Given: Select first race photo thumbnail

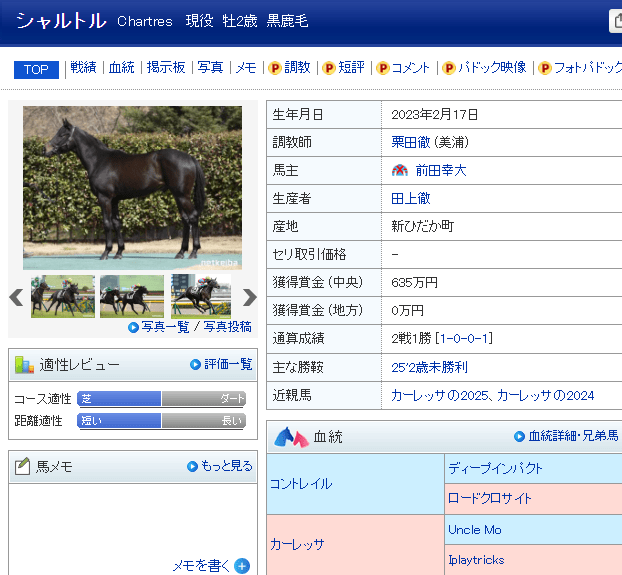Looking at the screenshot, I should pyautogui.click(x=63, y=296).
